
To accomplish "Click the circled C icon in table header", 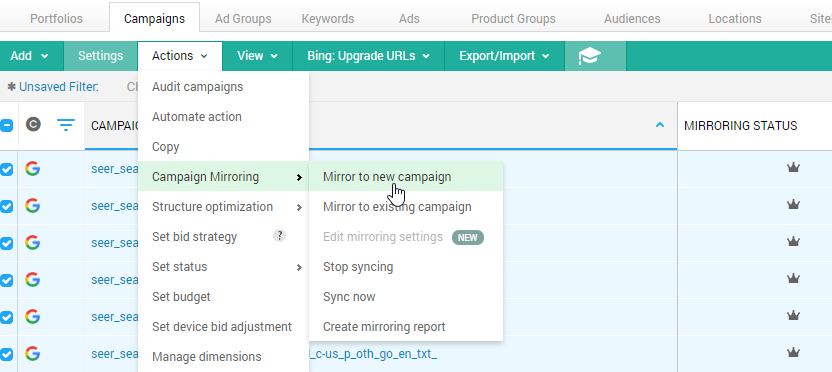I will pyautogui.click(x=33, y=125).
